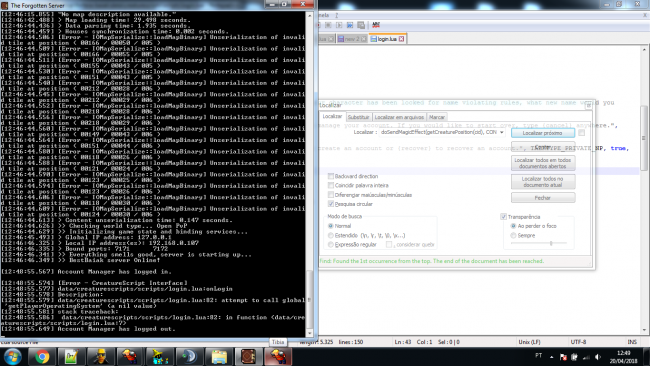The image size is (650, 366).
Task: Close the new 2 tab with its X
Action: [364, 39]
